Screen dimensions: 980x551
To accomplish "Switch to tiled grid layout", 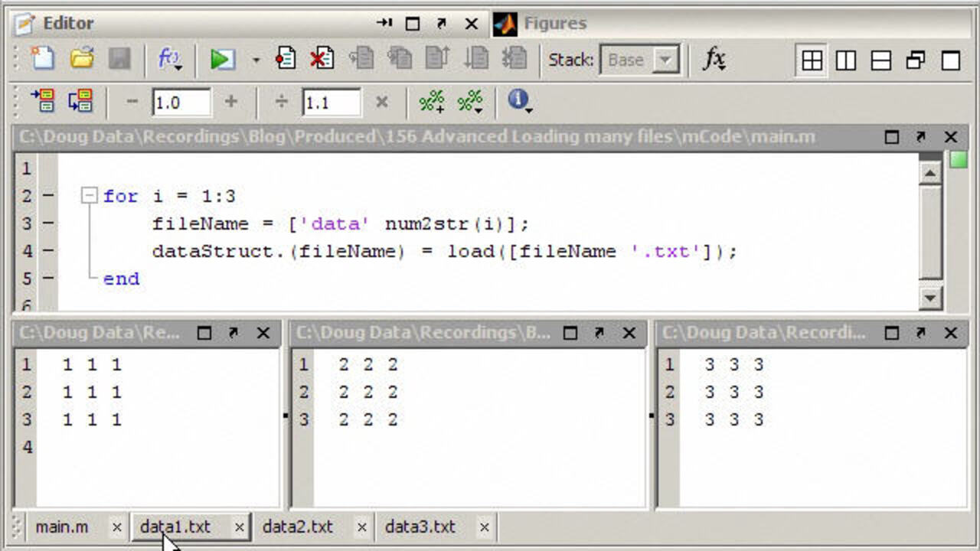I will pos(812,60).
